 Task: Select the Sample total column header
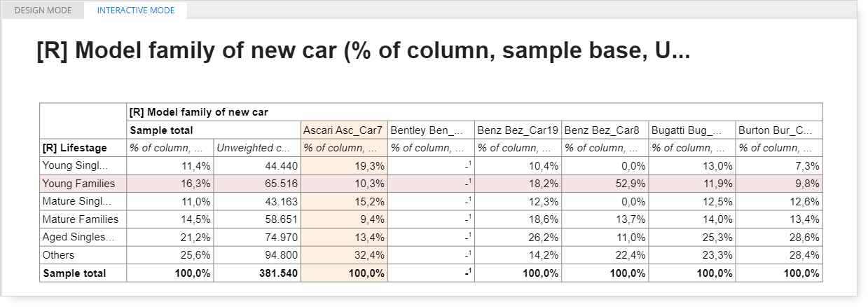tap(214, 130)
